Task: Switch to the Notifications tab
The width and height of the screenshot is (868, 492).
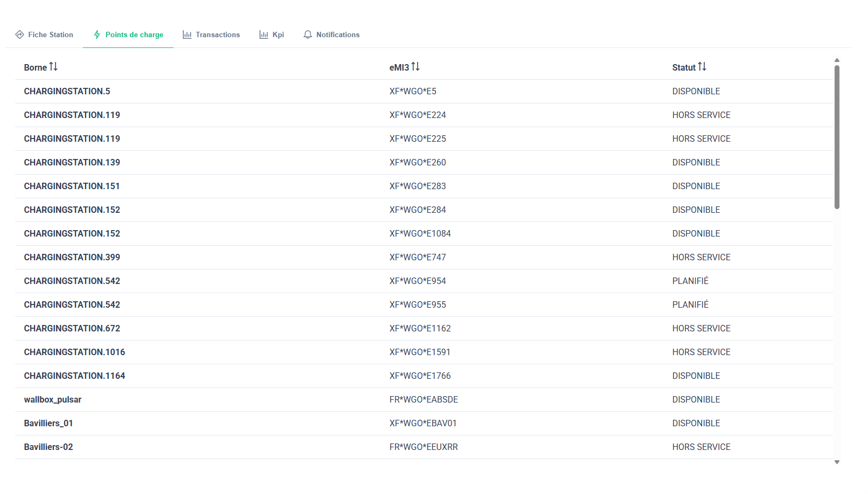Action: [337, 34]
